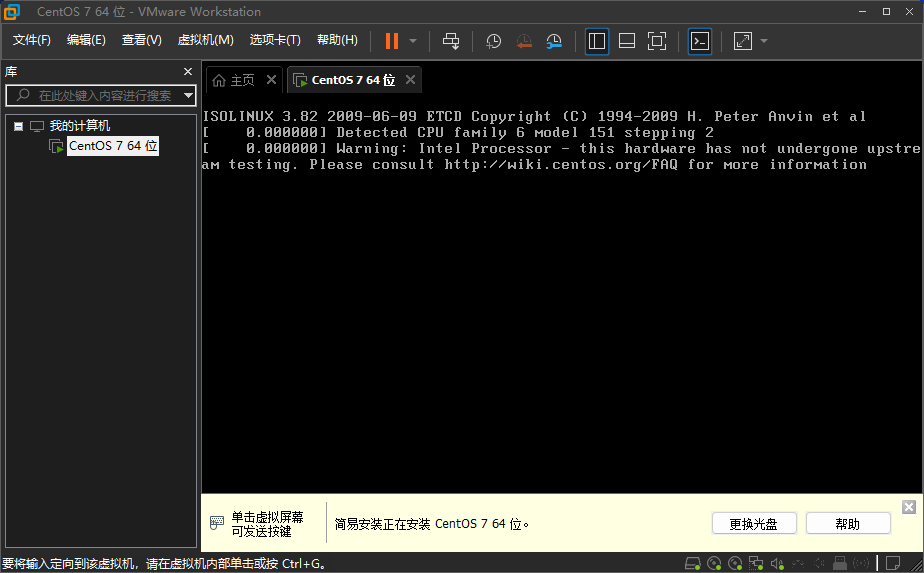Pause the running virtual machine

[392, 41]
